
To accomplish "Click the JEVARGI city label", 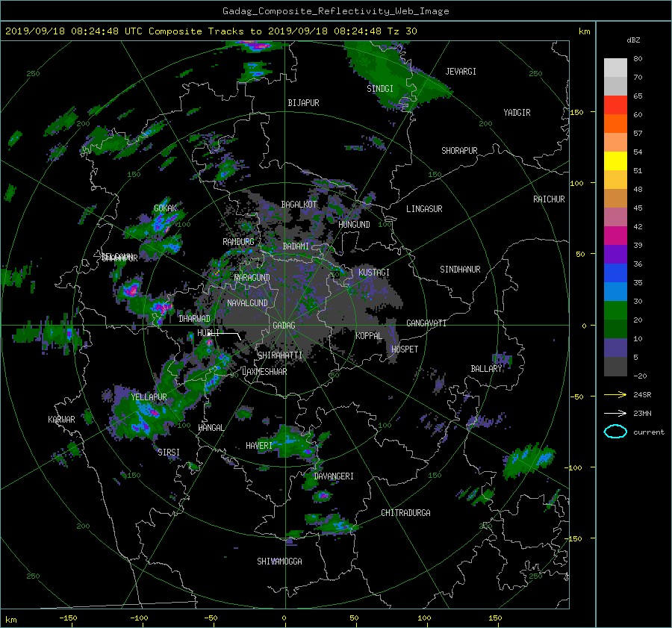I will click(461, 72).
